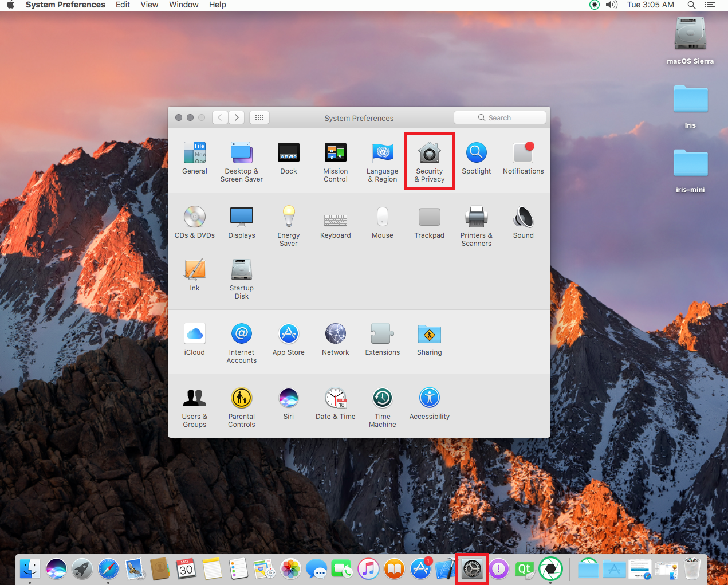Click the green shutter icon in menu bar

pos(595,5)
